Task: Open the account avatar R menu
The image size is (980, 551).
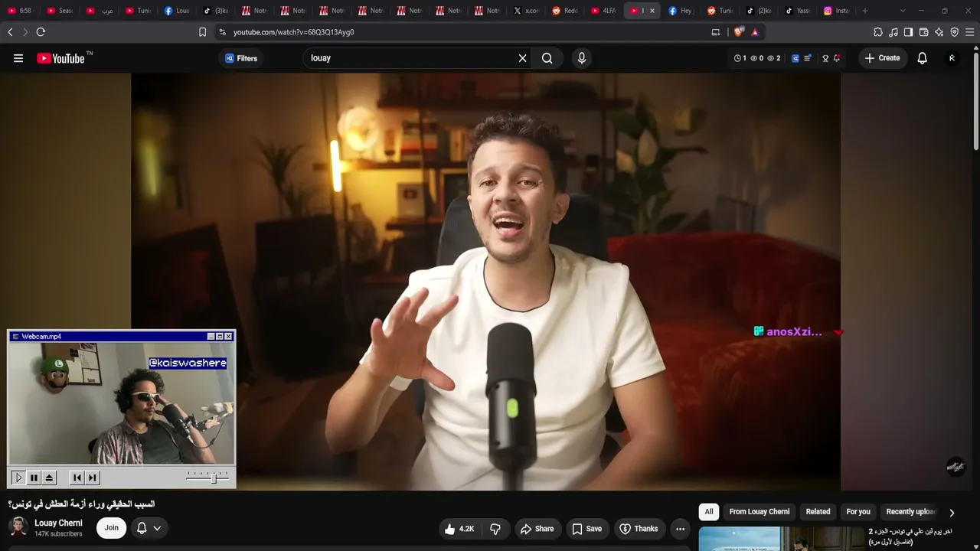Action: pos(952,58)
